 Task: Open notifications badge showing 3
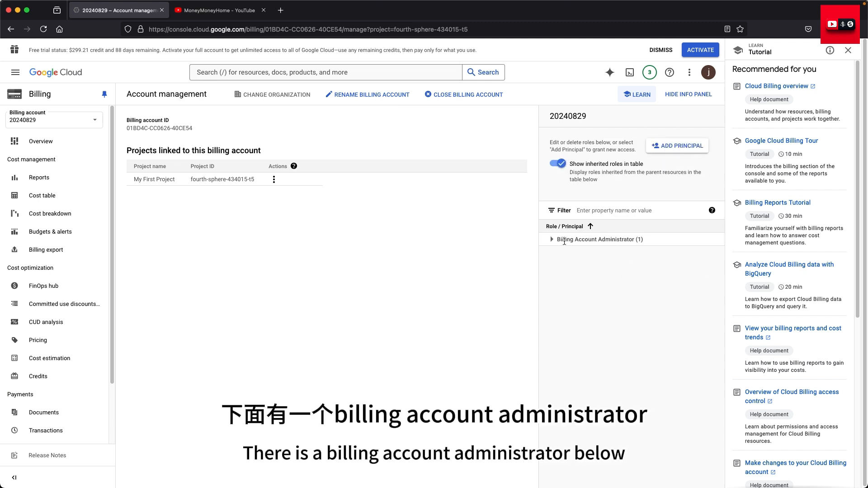point(650,72)
